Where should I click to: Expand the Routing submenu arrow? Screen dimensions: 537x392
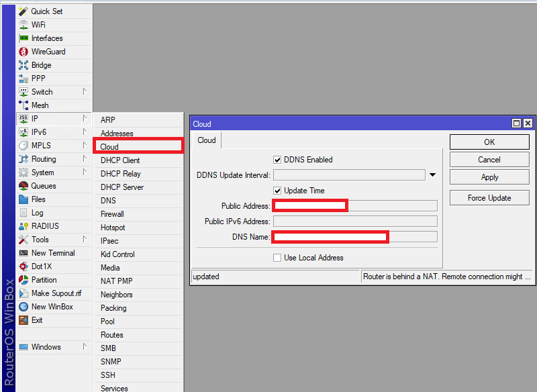pyautogui.click(x=85, y=159)
